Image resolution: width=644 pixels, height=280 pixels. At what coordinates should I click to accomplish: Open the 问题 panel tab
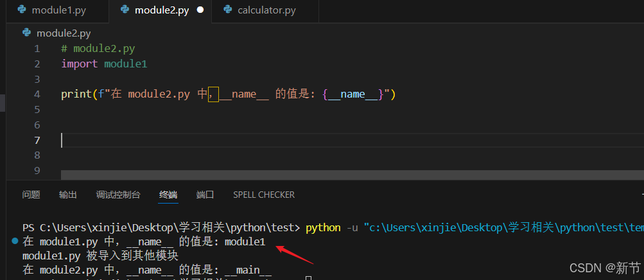(x=31, y=195)
